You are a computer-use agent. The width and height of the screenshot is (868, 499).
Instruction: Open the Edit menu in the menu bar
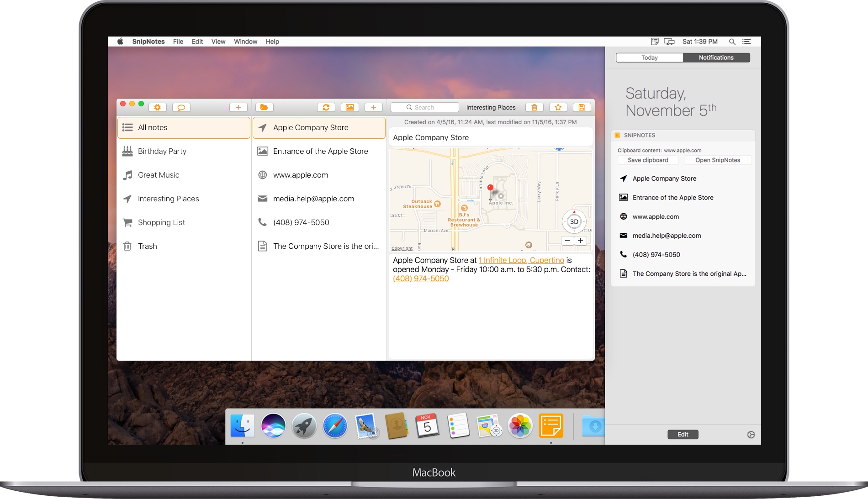197,42
